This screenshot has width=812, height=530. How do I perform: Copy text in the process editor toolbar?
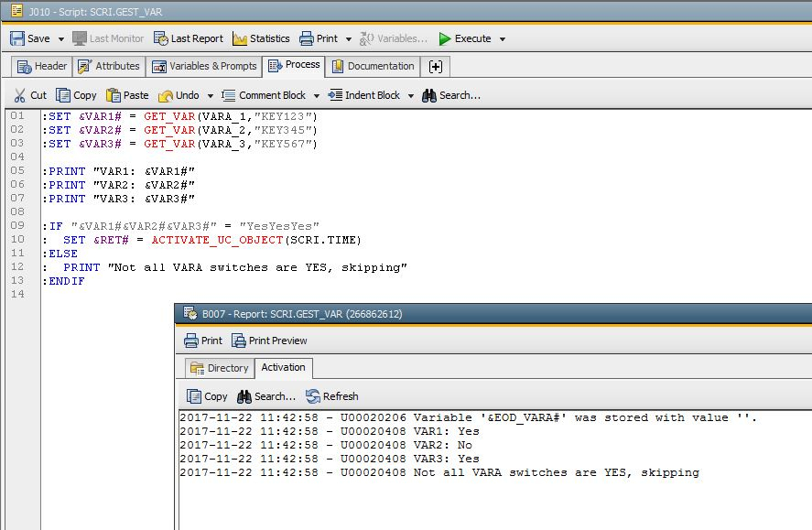click(77, 94)
